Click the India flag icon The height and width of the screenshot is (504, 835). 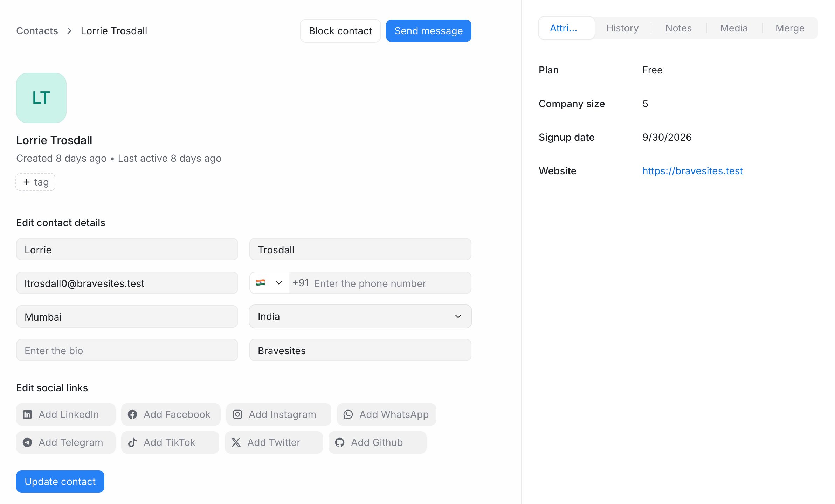[x=261, y=283]
